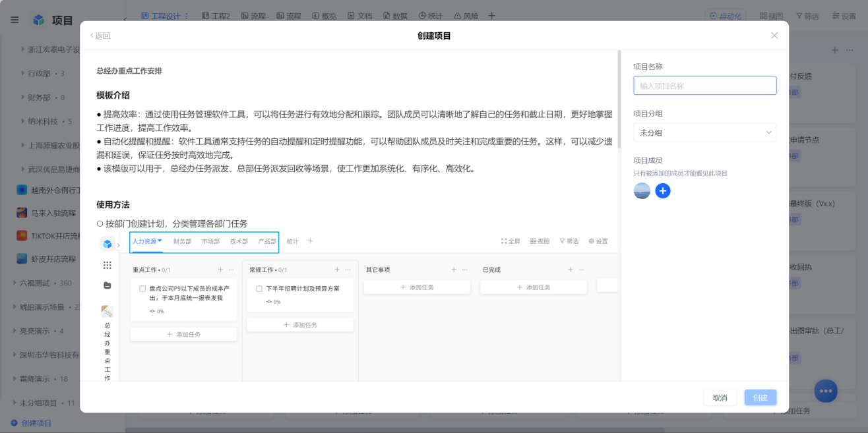Select 上海源耀农业股 in the sidebar

(54, 145)
